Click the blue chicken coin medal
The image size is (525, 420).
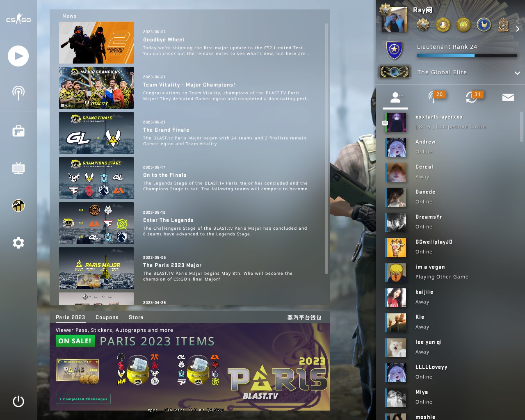coord(484,25)
